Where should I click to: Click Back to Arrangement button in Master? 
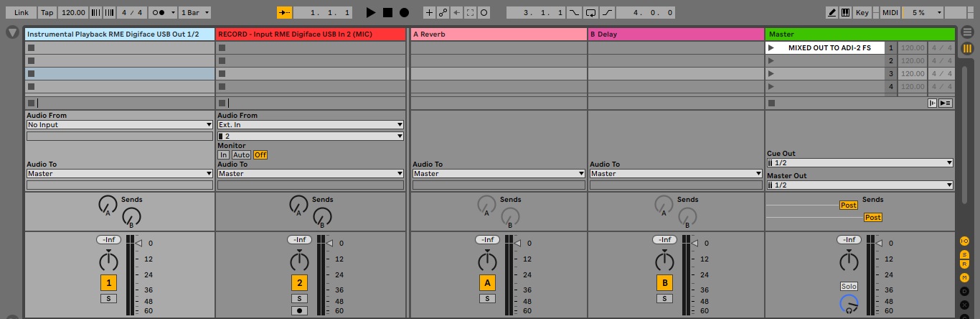[x=946, y=103]
